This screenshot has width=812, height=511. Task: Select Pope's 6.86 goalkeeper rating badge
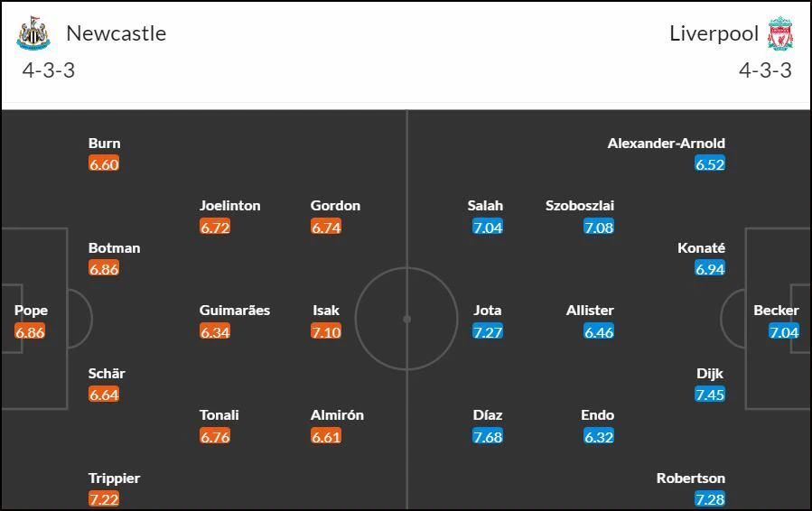pyautogui.click(x=30, y=331)
